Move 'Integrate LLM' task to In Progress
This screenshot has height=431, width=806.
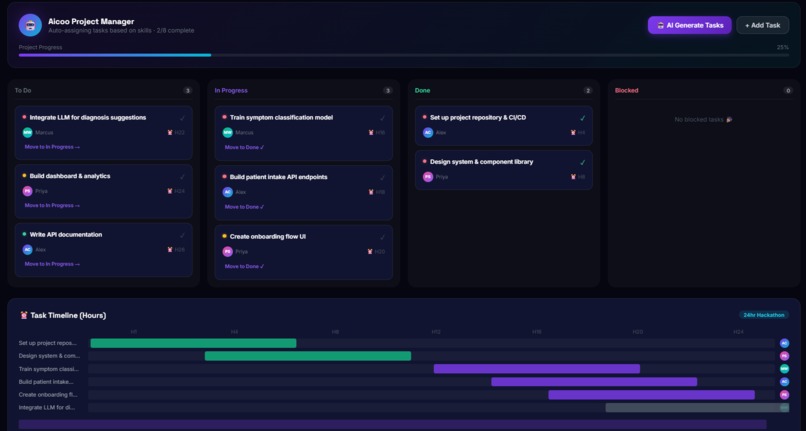point(52,147)
